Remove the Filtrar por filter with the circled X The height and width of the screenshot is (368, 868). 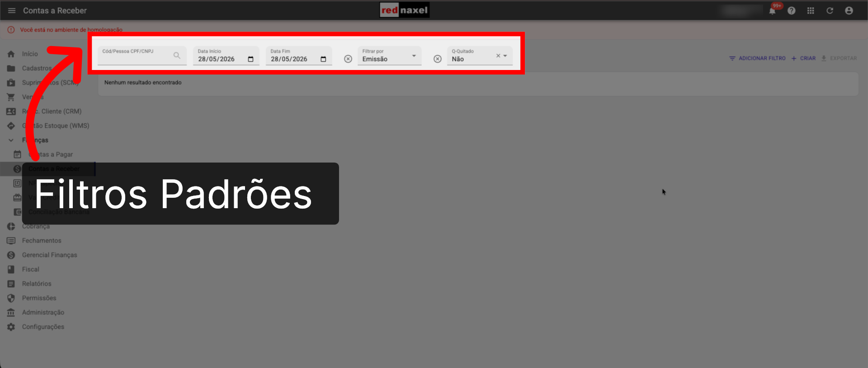pyautogui.click(x=438, y=59)
